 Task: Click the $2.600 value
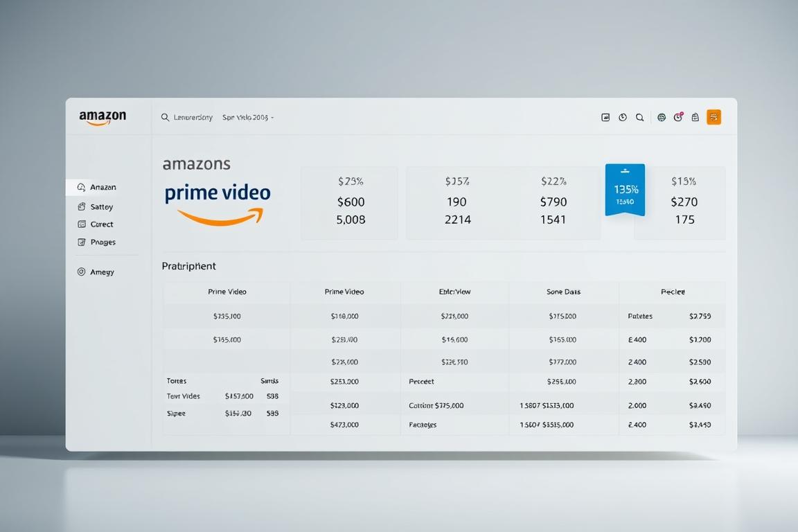point(700,382)
